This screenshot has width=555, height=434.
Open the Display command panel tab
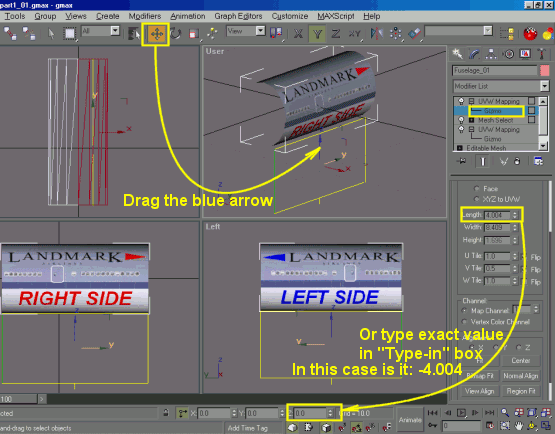pos(525,54)
